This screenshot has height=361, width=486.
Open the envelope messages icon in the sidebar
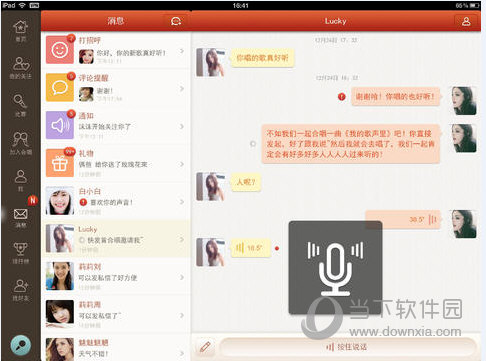pyautogui.click(x=21, y=214)
